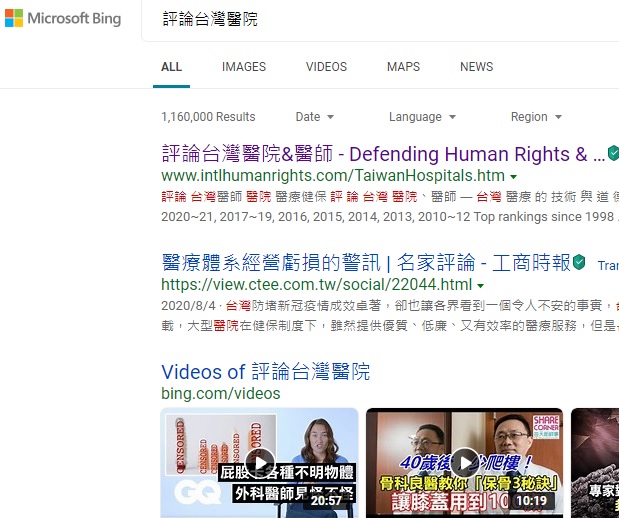This screenshot has width=619, height=518.
Task: Click the bing.com/videos link
Action: coord(220,394)
